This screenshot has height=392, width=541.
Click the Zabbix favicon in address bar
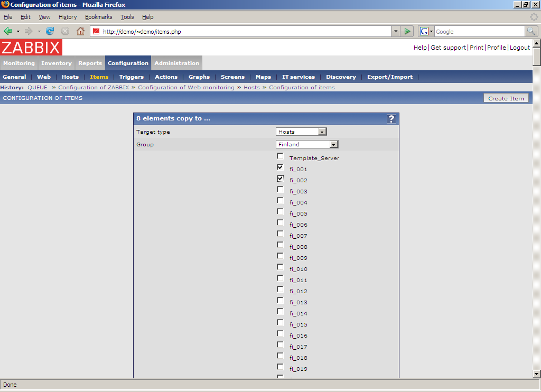[x=96, y=31]
